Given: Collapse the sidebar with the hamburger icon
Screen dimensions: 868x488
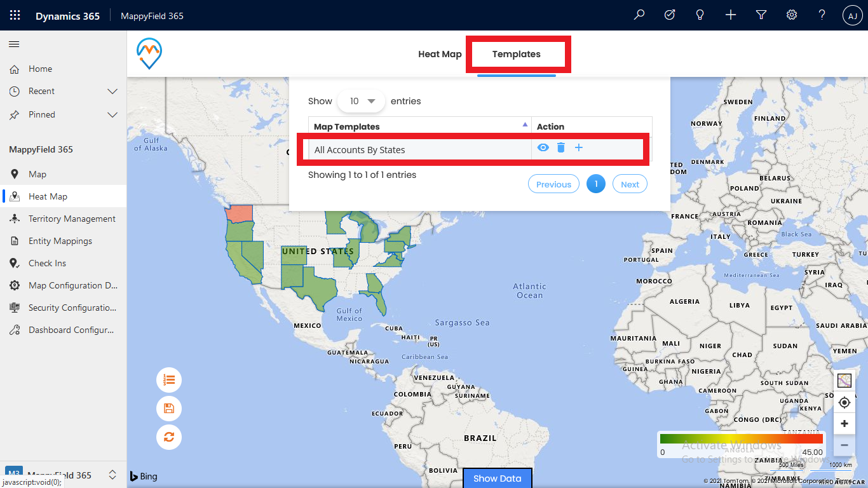Looking at the screenshot, I should tap(14, 44).
